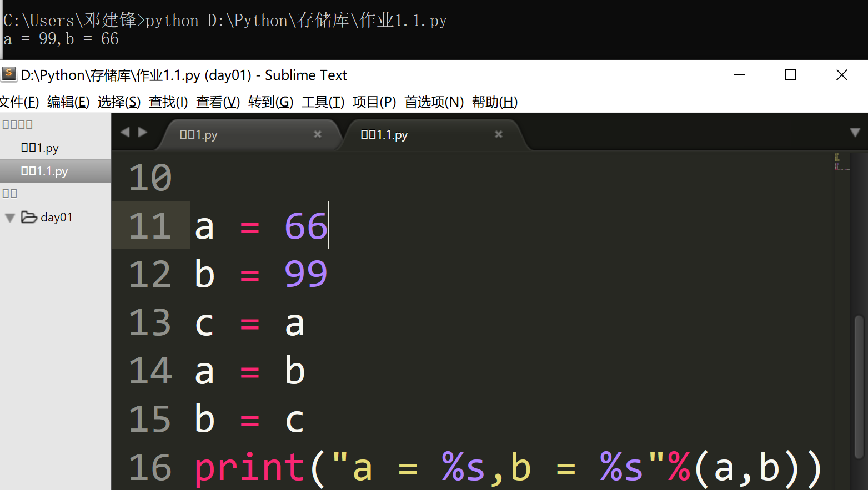Close the 作业1.py tab using its x icon
The image size is (868, 490).
317,134
